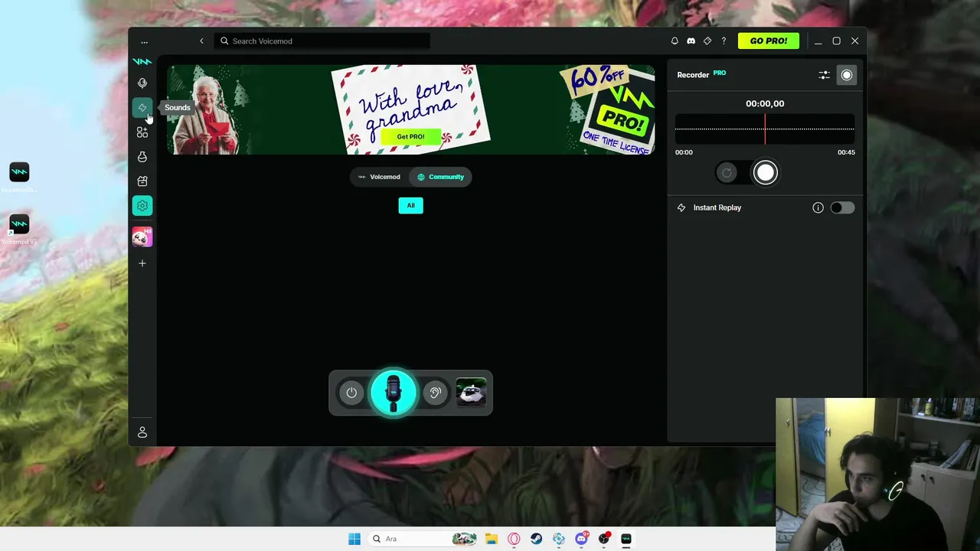Open OBS from the taskbar

[x=604, y=539]
